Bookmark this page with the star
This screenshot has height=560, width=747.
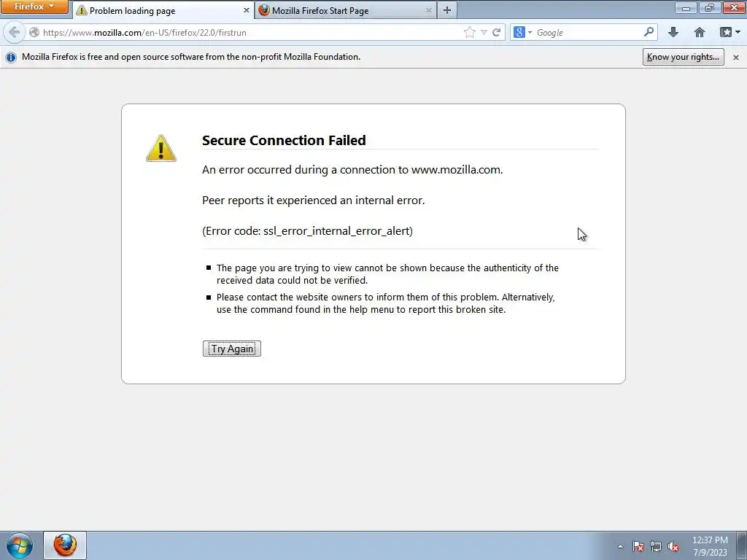(x=469, y=32)
